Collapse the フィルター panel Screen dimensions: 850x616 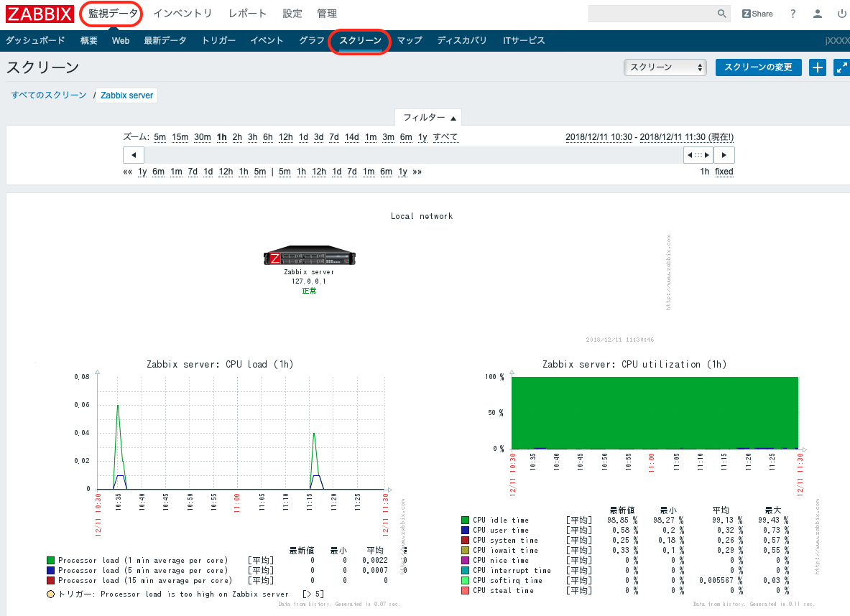pyautogui.click(x=428, y=118)
